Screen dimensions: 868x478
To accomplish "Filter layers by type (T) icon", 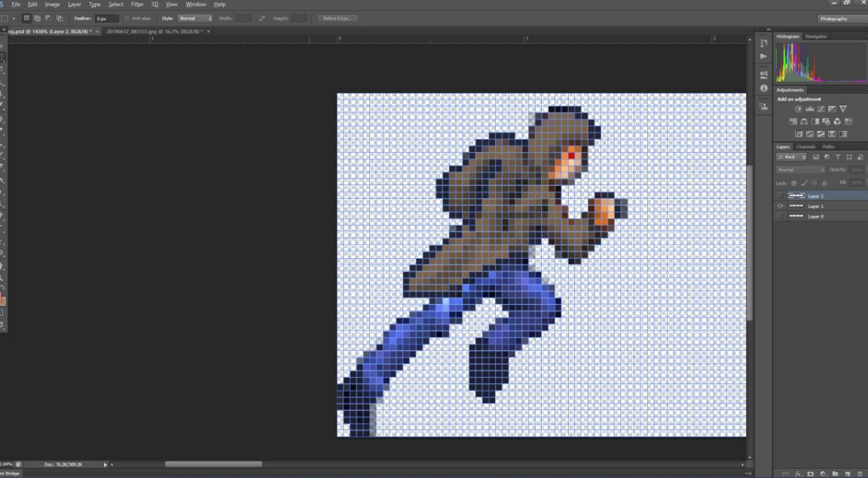I will point(838,157).
